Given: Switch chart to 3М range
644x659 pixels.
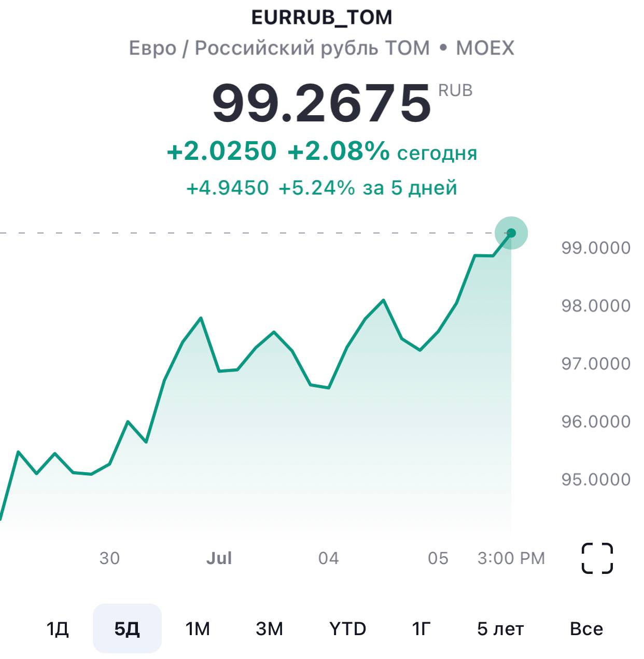Looking at the screenshot, I should tap(270, 629).
